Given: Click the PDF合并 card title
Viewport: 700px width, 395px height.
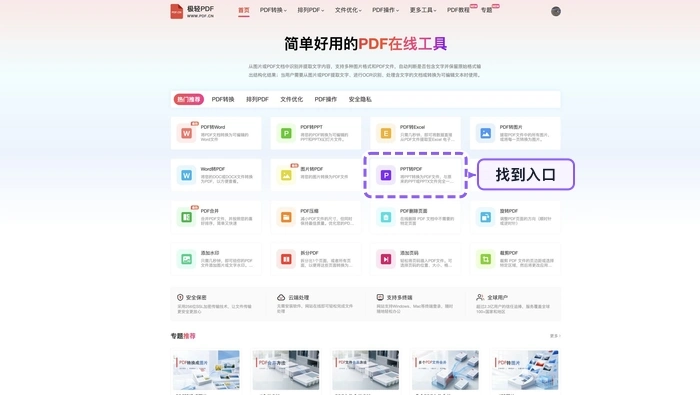Looking at the screenshot, I should click(x=209, y=211).
